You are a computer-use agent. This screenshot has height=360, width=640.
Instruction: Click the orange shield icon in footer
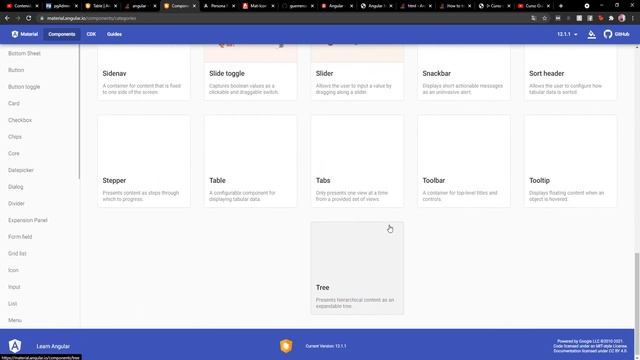pyautogui.click(x=286, y=346)
